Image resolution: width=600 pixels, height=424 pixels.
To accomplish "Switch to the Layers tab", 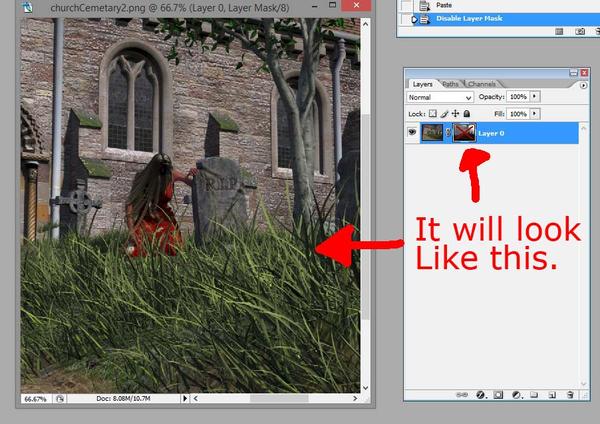I will tap(422, 84).
